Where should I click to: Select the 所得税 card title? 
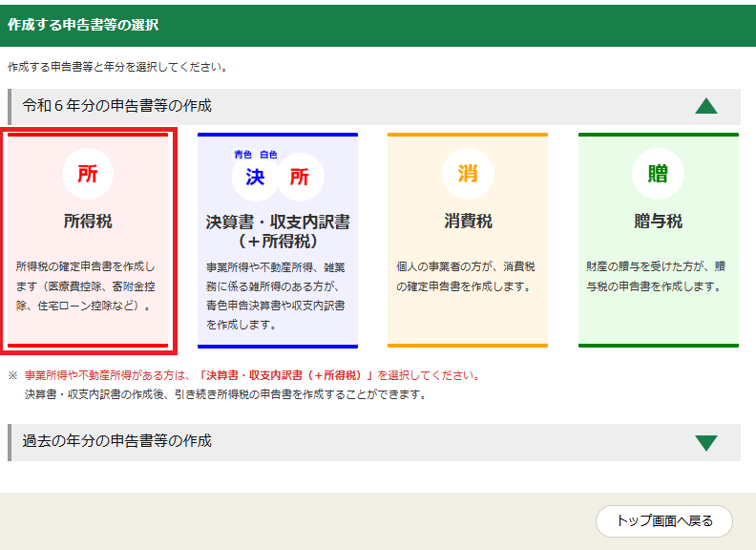(88, 222)
